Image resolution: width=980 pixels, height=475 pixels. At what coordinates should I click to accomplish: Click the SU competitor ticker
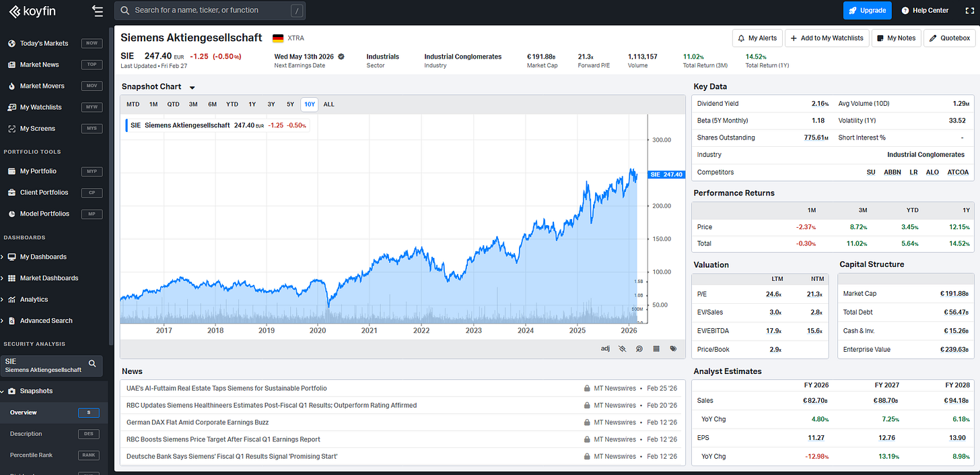pyautogui.click(x=871, y=172)
